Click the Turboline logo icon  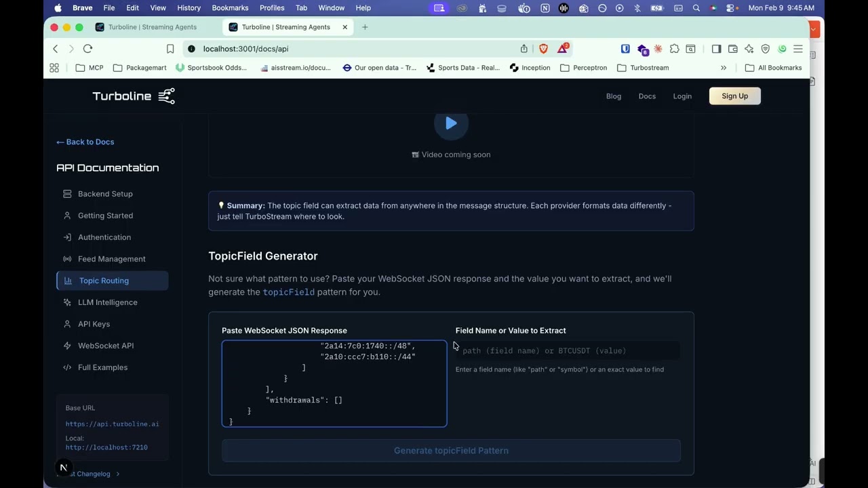point(166,96)
